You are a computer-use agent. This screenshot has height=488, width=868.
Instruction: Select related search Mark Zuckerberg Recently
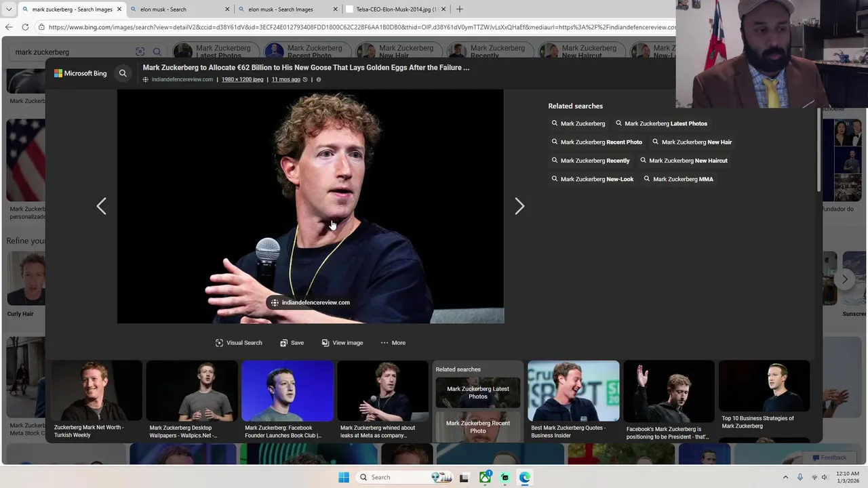(591, 161)
